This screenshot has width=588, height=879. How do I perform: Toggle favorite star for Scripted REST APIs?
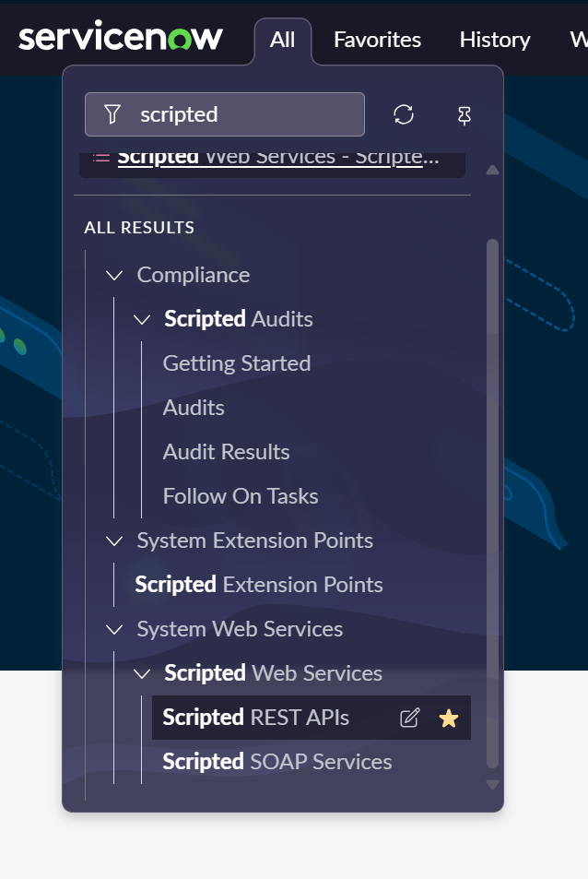(x=449, y=719)
